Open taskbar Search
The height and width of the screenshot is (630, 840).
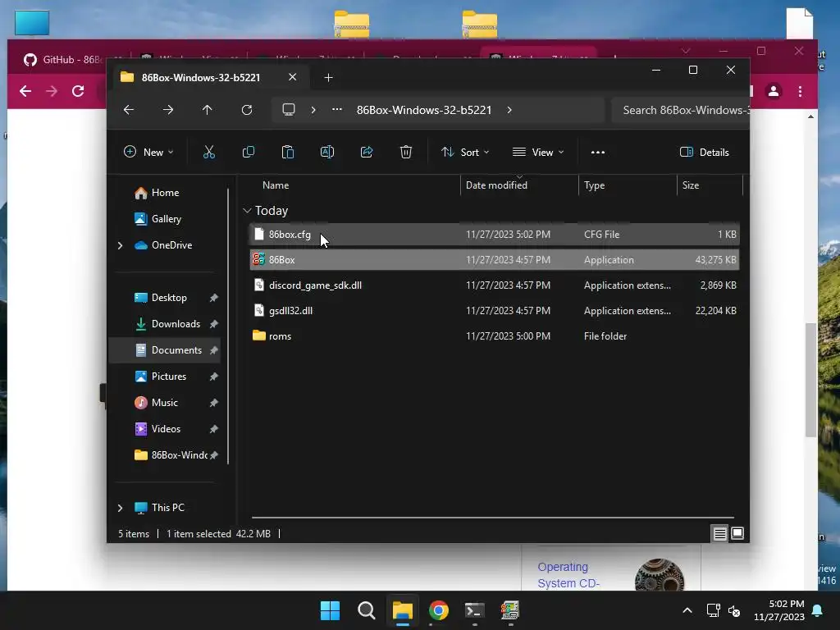(x=367, y=610)
